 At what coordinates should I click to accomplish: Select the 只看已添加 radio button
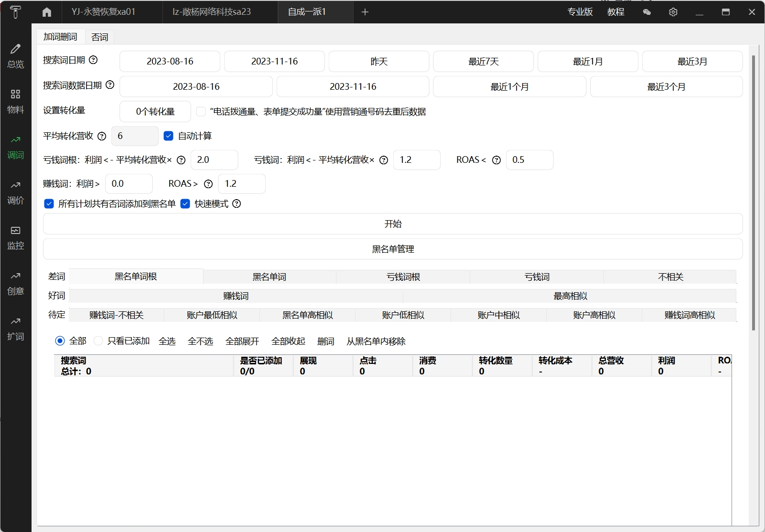[x=98, y=340]
